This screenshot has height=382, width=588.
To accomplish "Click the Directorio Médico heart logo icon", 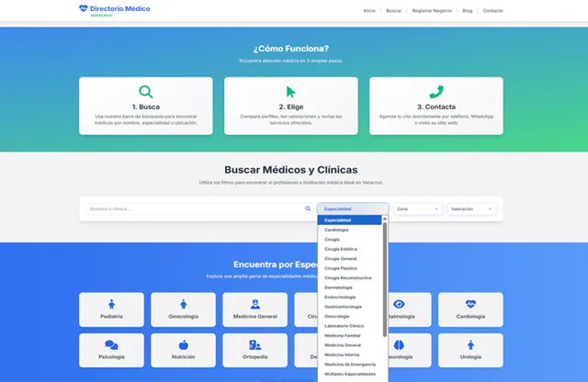I will tap(84, 8).
